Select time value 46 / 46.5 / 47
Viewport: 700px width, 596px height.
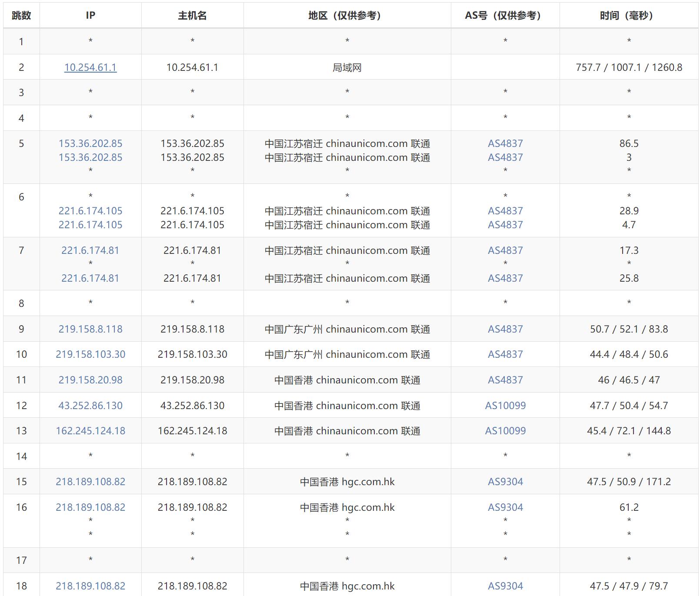629,380
